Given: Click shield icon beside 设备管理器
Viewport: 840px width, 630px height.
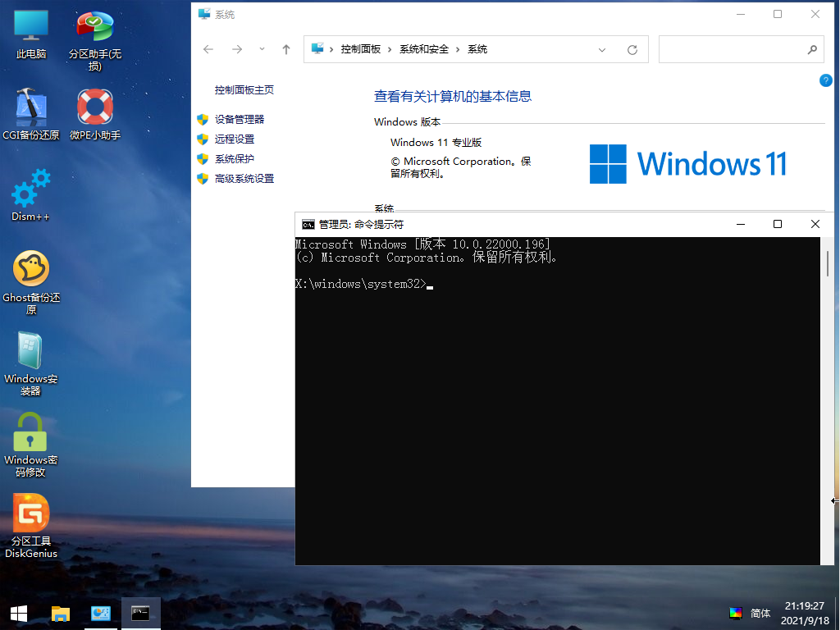Looking at the screenshot, I should coord(203,120).
